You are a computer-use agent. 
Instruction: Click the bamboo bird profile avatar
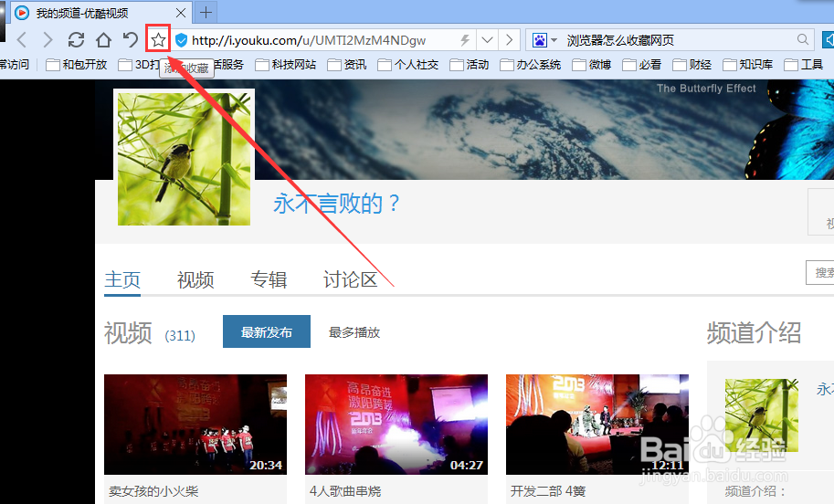184,159
